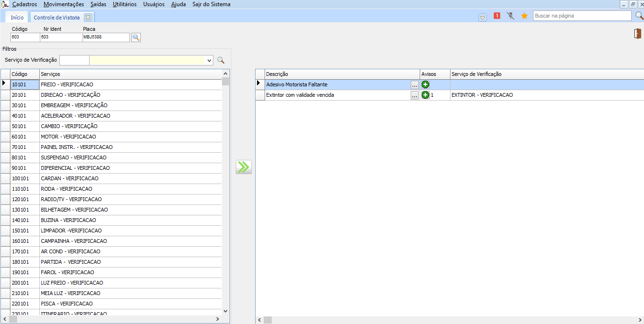Click the Código input field
This screenshot has height=324, width=644.
[x=25, y=37]
